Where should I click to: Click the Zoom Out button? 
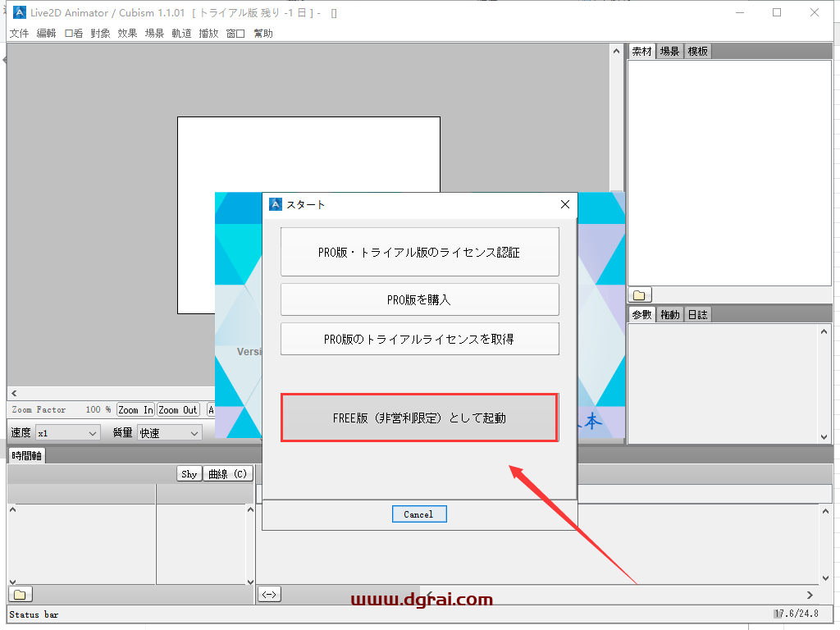click(x=178, y=410)
